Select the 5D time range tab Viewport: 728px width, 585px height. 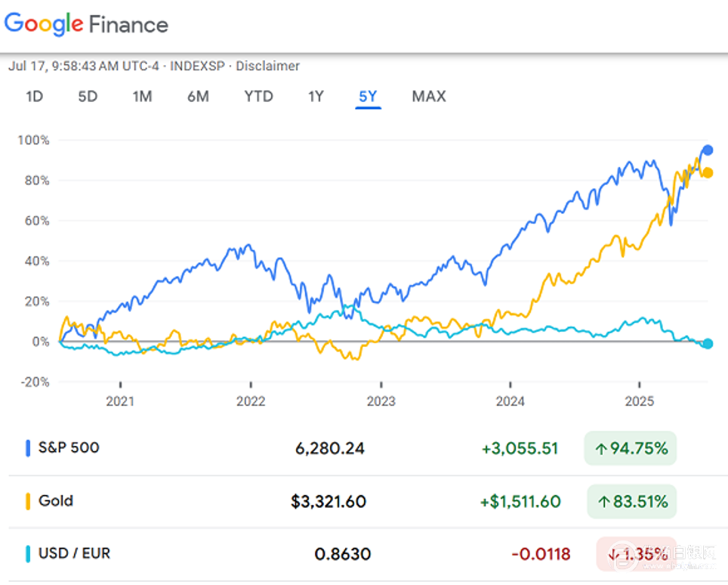click(88, 96)
